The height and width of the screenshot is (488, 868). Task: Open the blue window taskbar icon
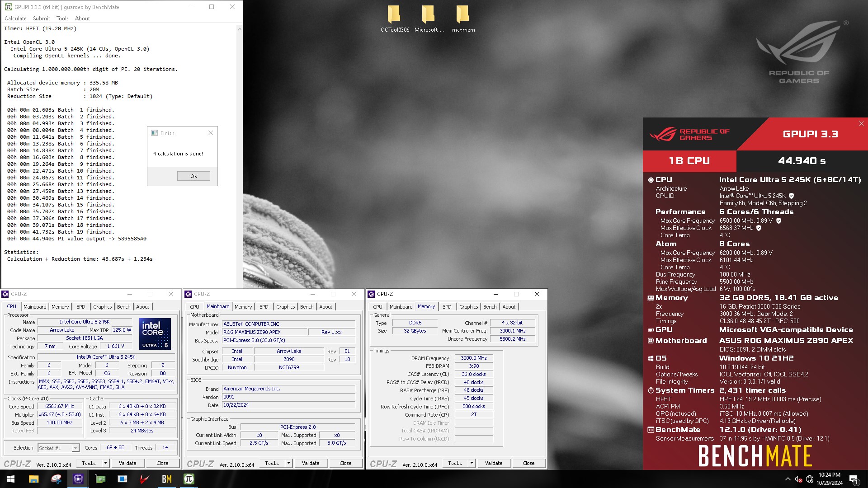coord(123,479)
